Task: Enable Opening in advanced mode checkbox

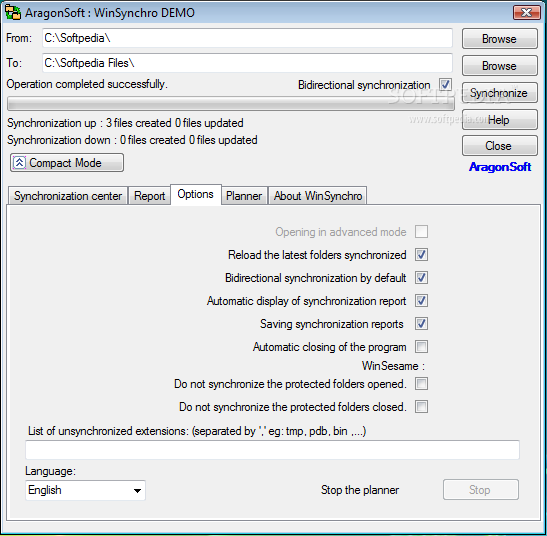Action: click(x=421, y=232)
